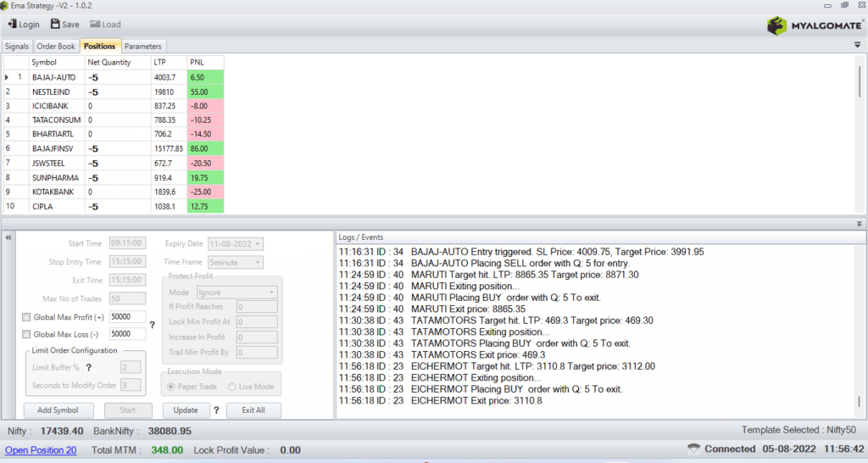
Task: Switch to the Order Book tab
Action: pos(56,46)
